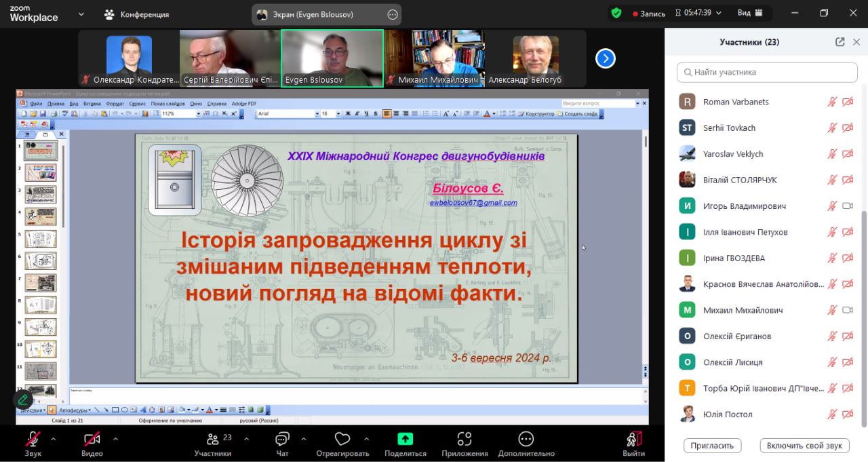Click the React heart icon
This screenshot has height=462, width=868.
coord(342,440)
